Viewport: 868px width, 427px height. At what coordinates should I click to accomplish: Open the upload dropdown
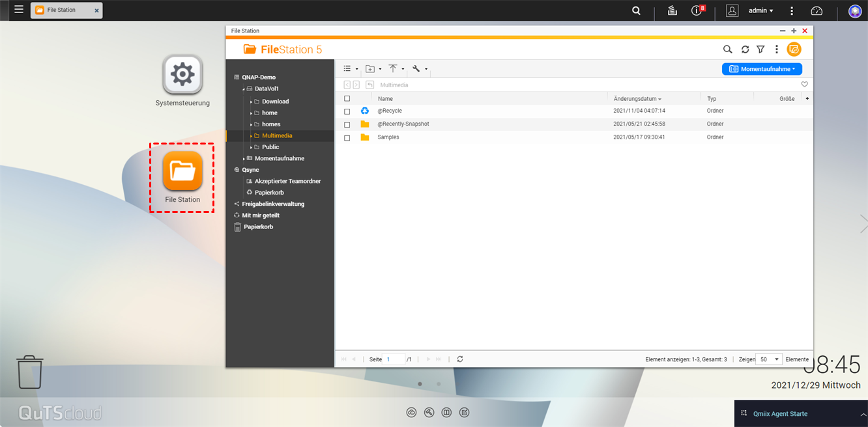click(396, 68)
